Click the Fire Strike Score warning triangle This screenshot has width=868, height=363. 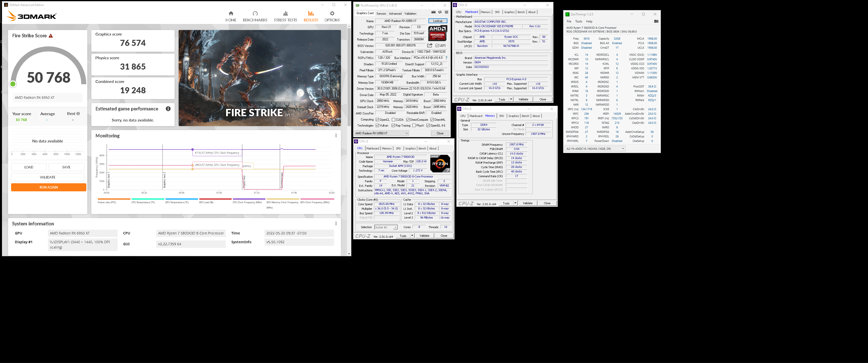[51, 36]
